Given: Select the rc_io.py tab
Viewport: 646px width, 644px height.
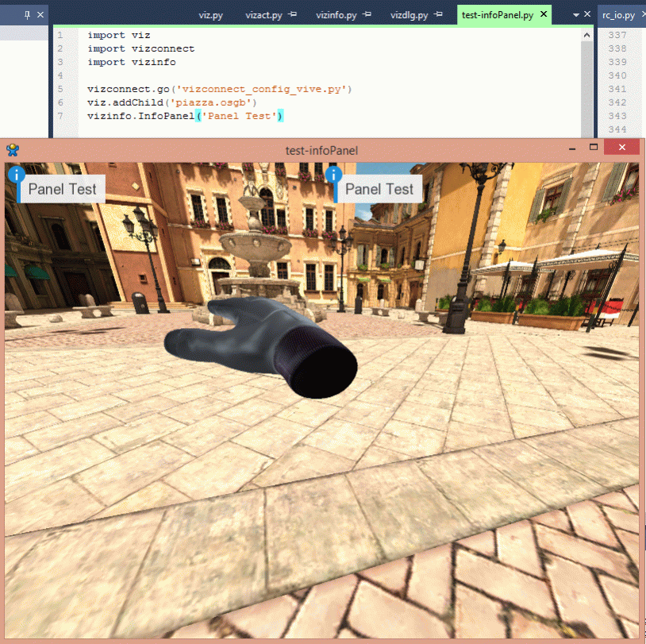Looking at the screenshot, I should tap(618, 15).
